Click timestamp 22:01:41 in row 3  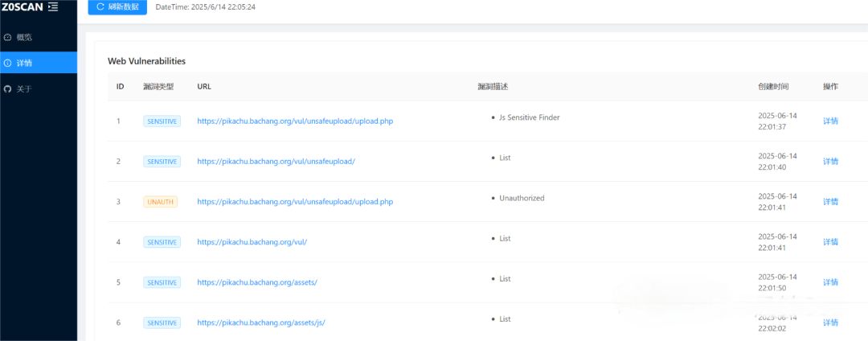[x=772, y=207]
